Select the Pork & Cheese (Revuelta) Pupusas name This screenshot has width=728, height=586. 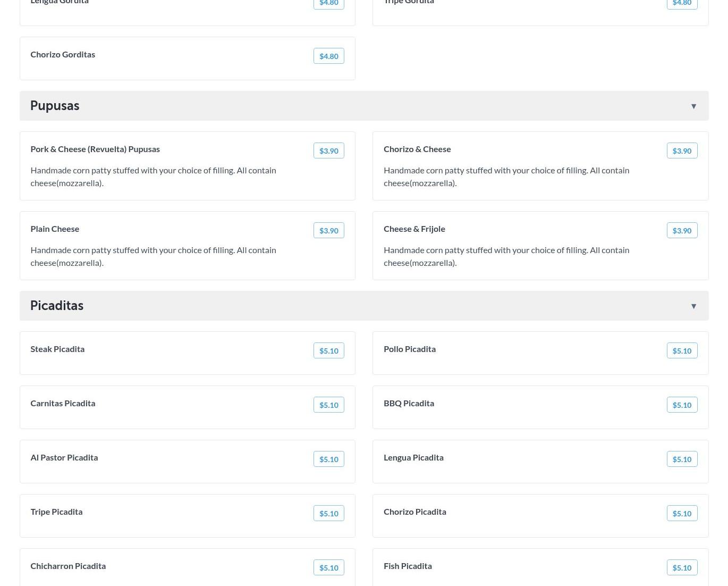pyautogui.click(x=95, y=149)
